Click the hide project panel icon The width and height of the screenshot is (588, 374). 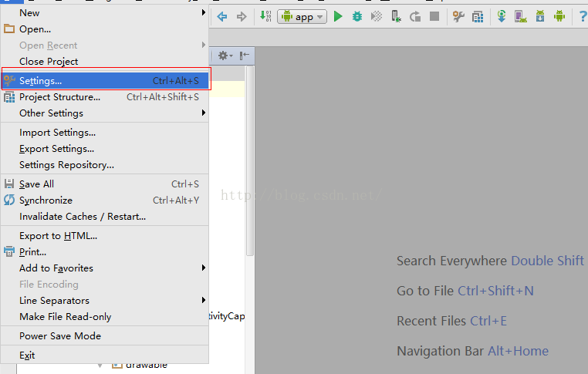(244, 56)
